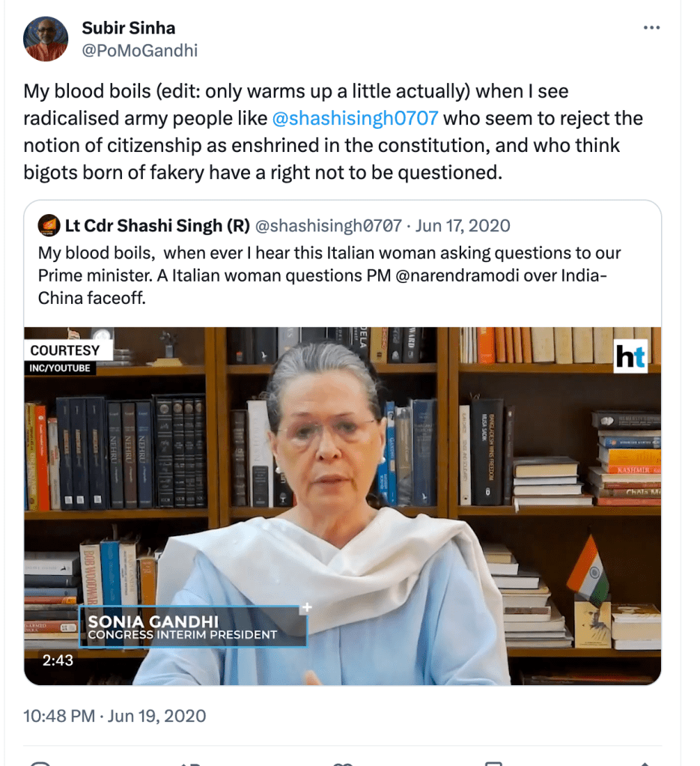This screenshot has width=700, height=766.
Task: Follow the blue @shashisingh0707 mention in the tweet
Action: (x=355, y=118)
